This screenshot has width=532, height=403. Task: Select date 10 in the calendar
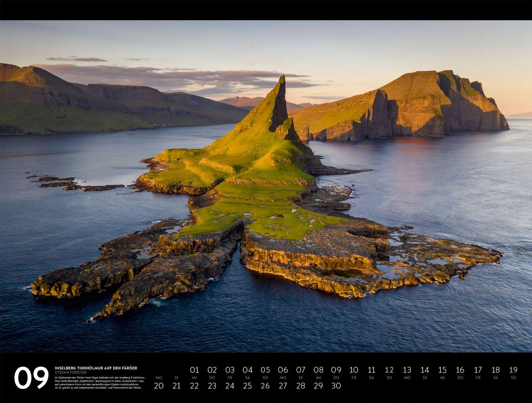click(354, 370)
